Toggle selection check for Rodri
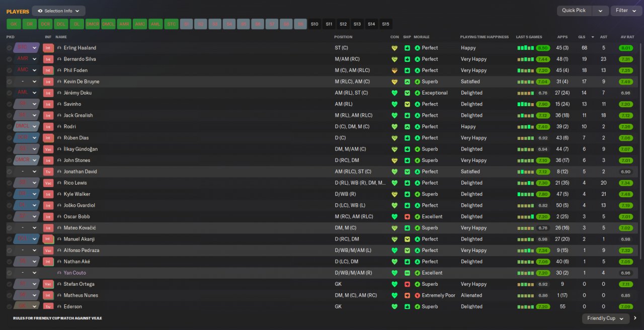 (9, 127)
